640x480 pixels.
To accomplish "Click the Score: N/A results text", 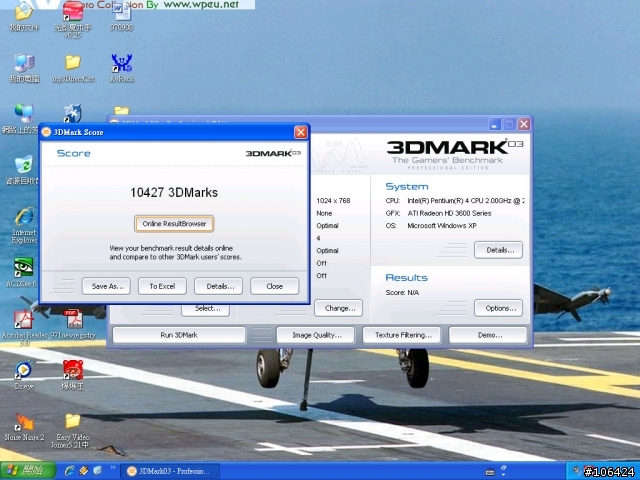I will [x=402, y=293].
